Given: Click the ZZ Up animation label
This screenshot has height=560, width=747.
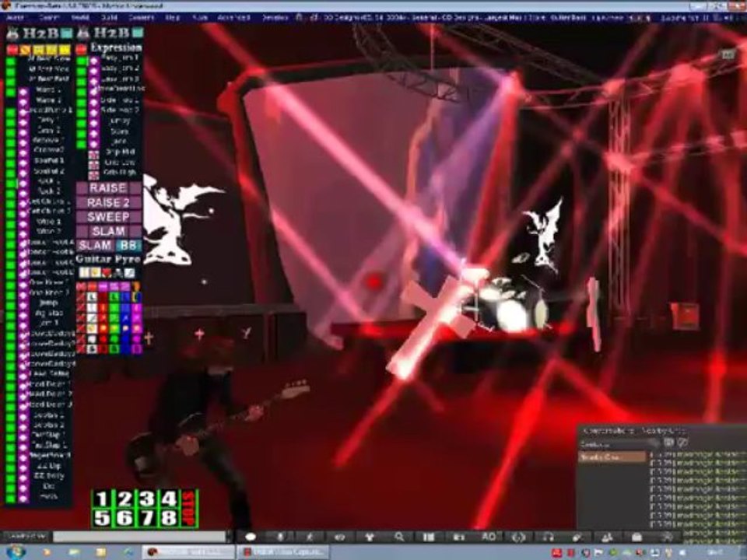Looking at the screenshot, I should 47,466.
